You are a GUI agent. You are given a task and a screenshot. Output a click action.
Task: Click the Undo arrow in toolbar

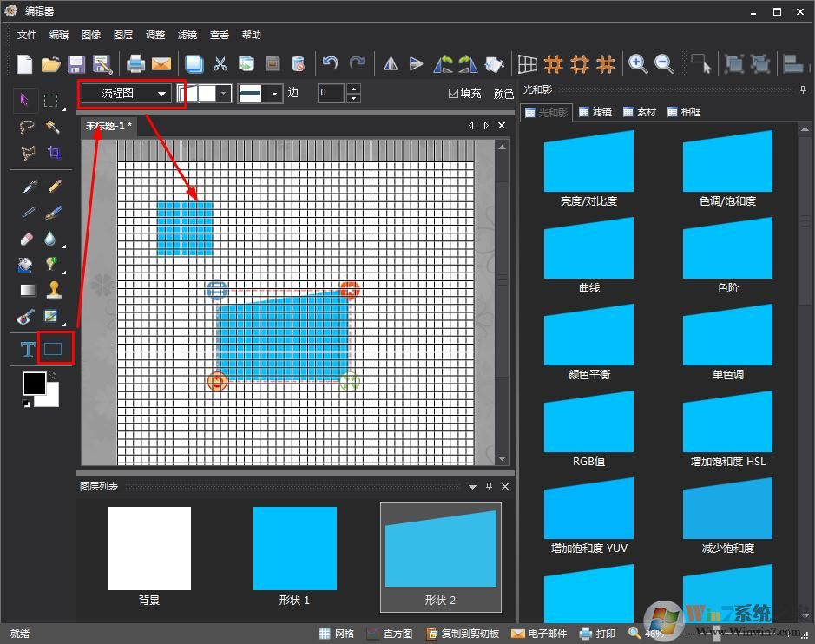click(x=330, y=63)
